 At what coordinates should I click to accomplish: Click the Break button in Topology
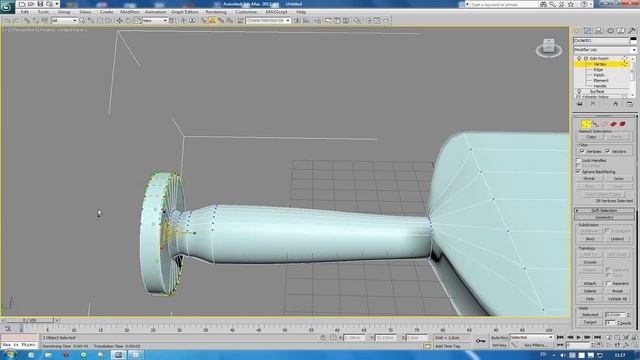[618, 291]
